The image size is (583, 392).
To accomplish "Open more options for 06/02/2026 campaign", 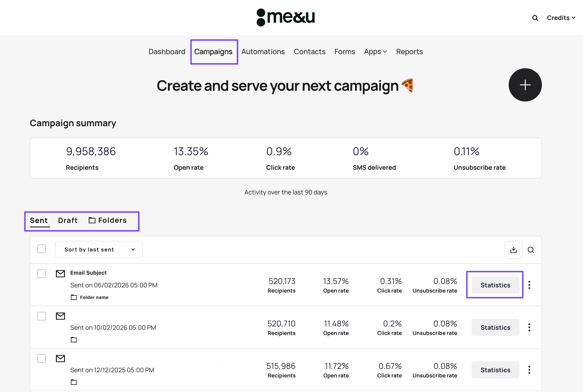I will (x=529, y=285).
